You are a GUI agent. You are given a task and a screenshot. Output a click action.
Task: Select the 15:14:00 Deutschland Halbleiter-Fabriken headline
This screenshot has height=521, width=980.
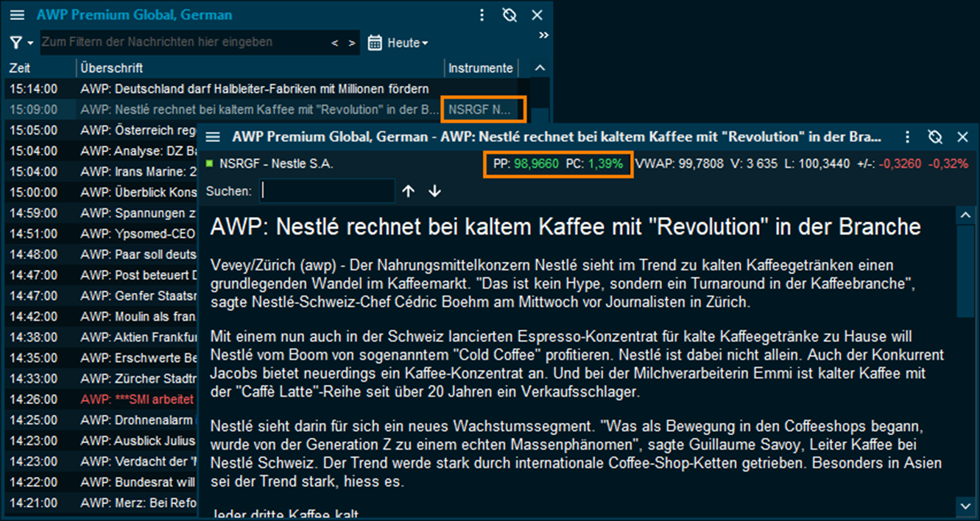coord(254,89)
